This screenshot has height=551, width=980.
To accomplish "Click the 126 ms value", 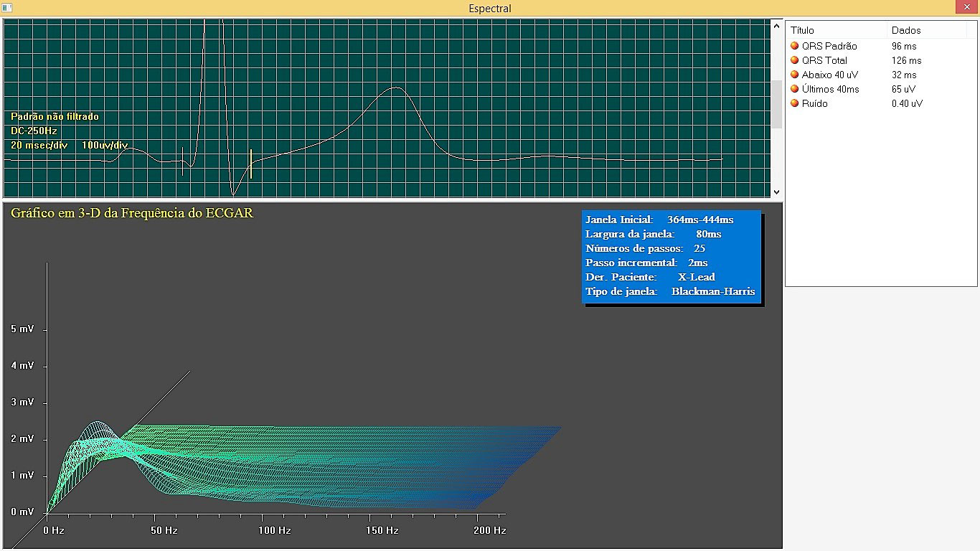I will point(907,60).
